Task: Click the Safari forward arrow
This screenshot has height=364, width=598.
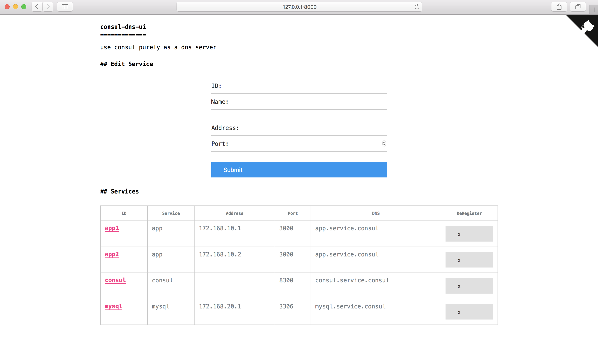Action: click(x=48, y=6)
